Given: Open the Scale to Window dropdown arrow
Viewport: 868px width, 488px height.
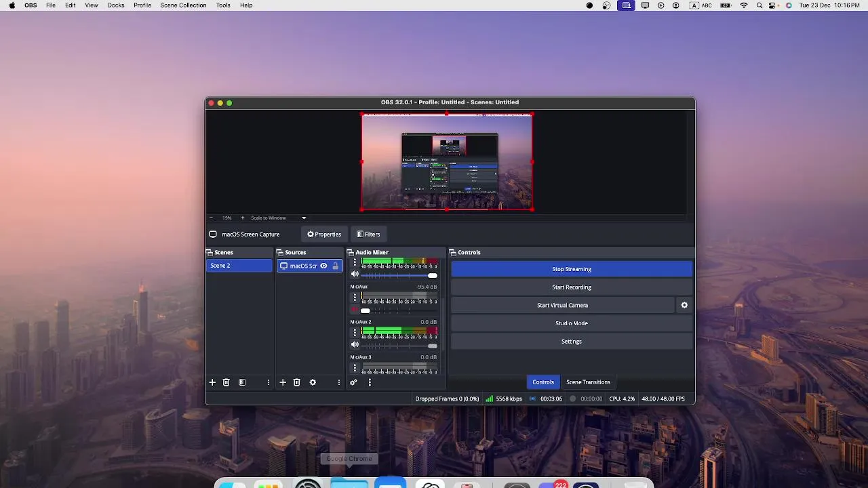Looking at the screenshot, I should tap(304, 218).
